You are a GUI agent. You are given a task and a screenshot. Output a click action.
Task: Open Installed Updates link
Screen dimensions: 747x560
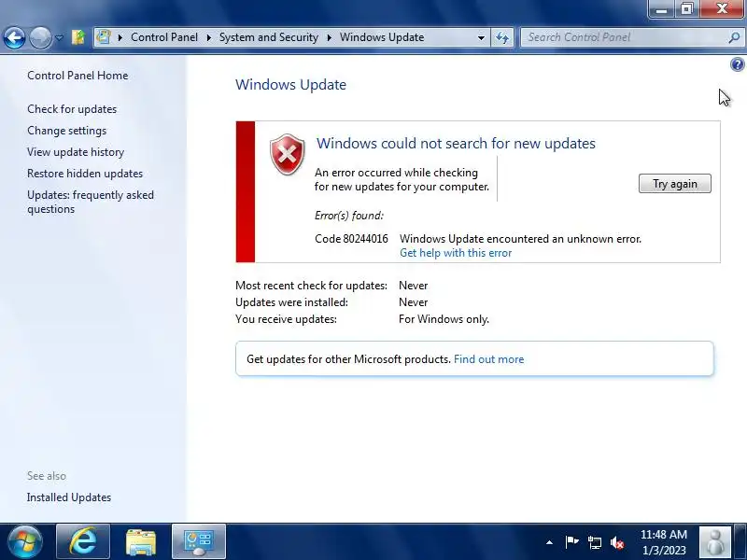tap(69, 497)
